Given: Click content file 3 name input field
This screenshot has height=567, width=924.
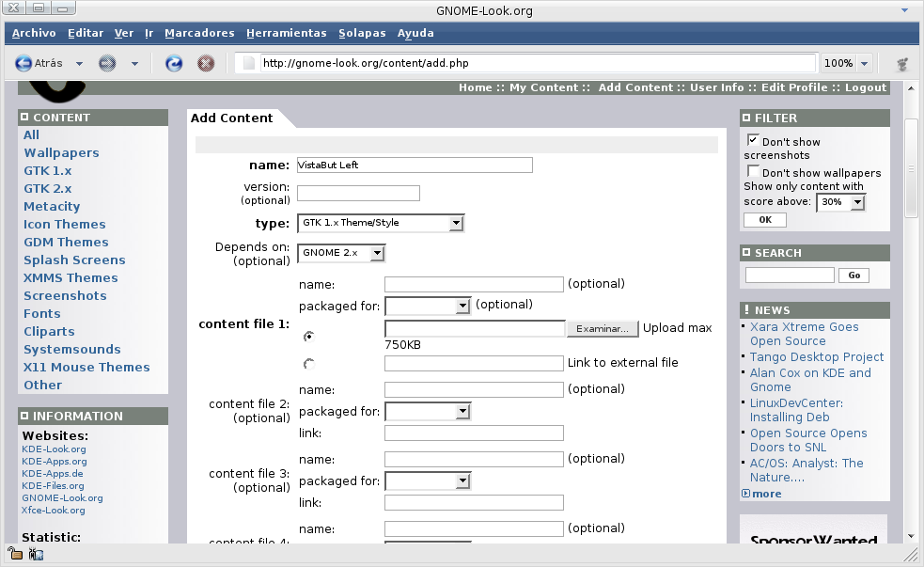Looking at the screenshot, I should click(x=474, y=459).
